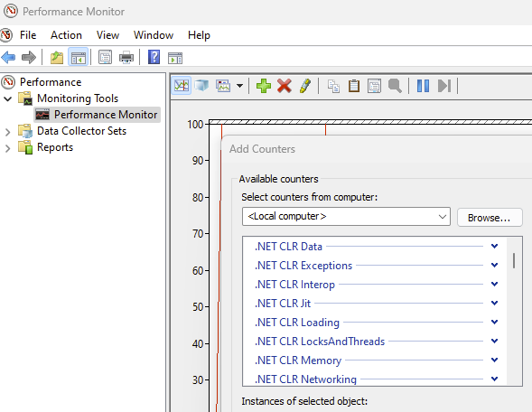Open graph type dropdown arrow
The height and width of the screenshot is (412, 532).
239,86
